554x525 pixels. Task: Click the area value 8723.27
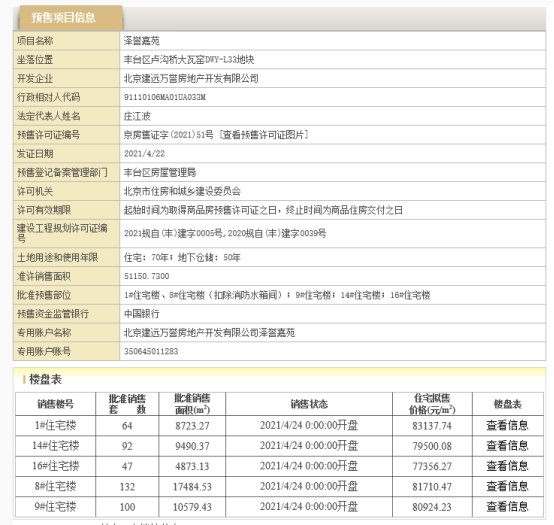click(x=192, y=426)
